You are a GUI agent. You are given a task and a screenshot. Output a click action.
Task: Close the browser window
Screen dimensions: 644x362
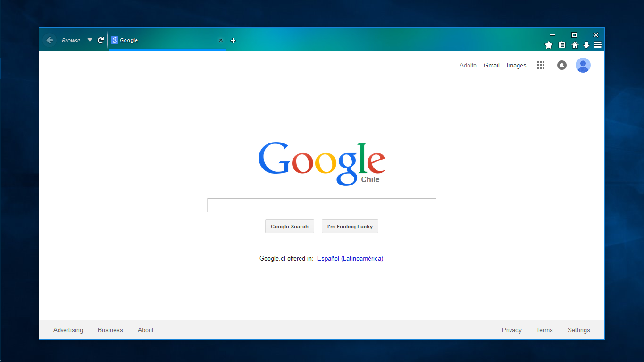point(596,35)
